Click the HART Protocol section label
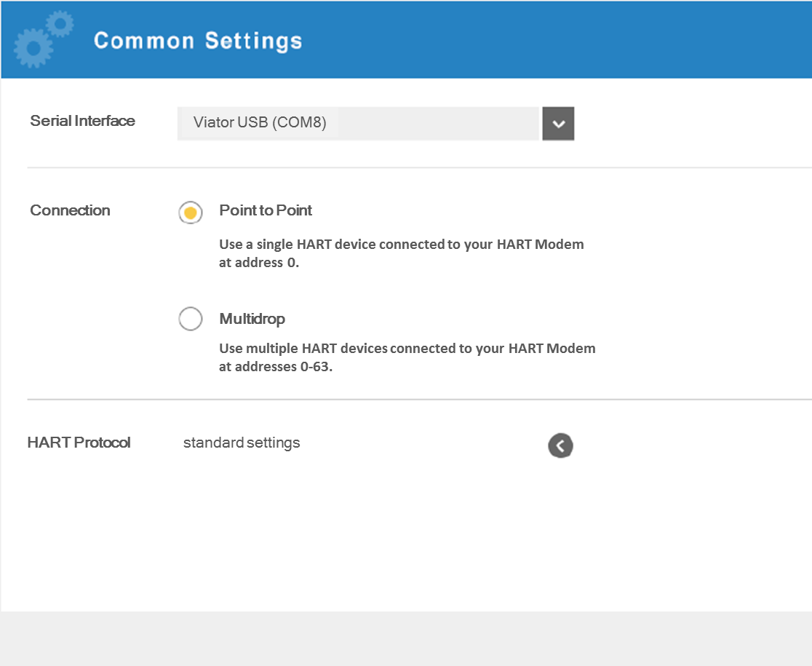The height and width of the screenshot is (666, 812). pyautogui.click(x=79, y=443)
